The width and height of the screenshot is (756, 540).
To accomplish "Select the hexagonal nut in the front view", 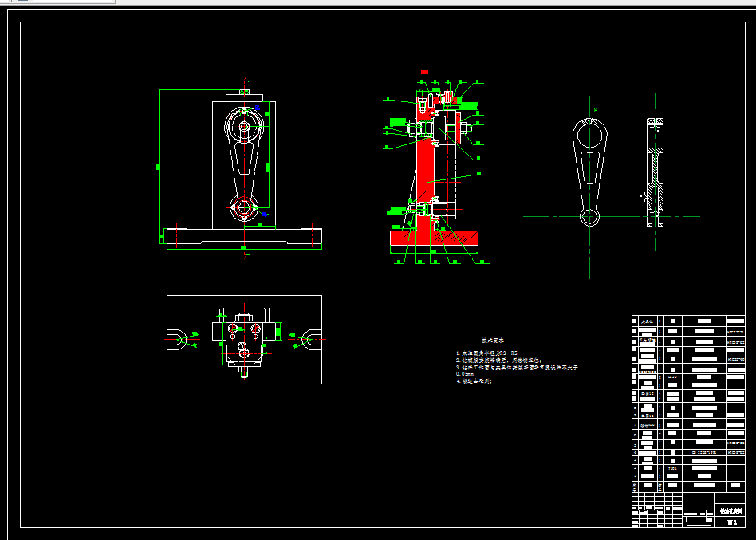I will (x=244, y=207).
